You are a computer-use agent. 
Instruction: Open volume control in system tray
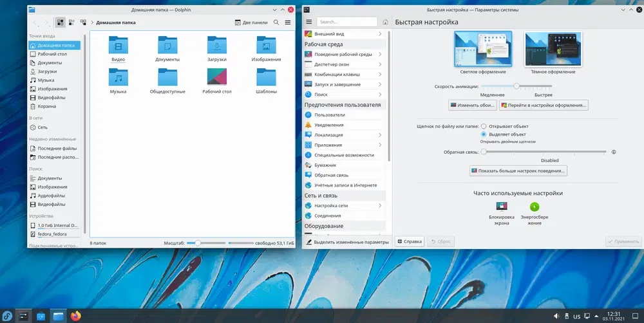556,316
